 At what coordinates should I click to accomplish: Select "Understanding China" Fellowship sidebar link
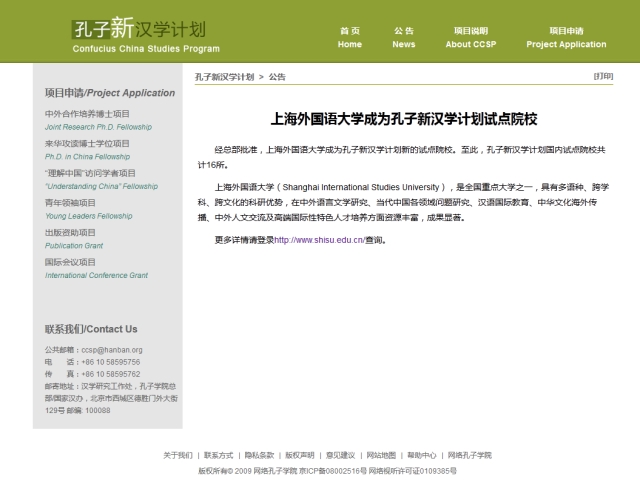[x=101, y=180]
